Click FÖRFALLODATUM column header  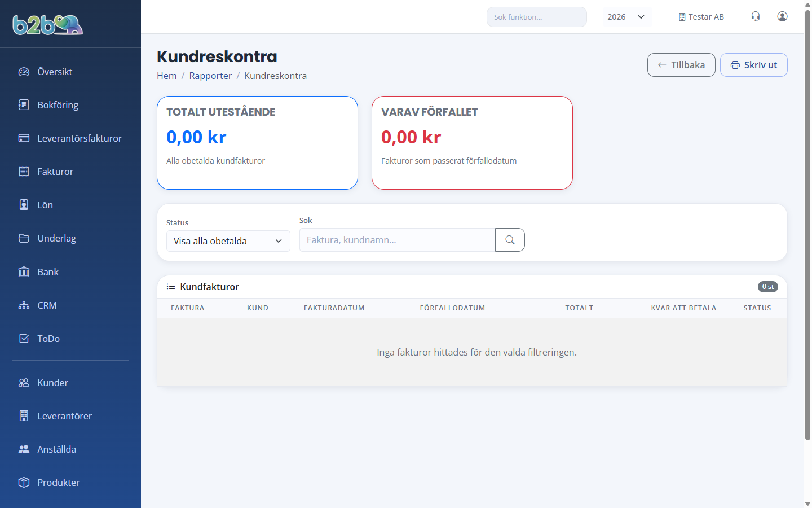pos(452,308)
